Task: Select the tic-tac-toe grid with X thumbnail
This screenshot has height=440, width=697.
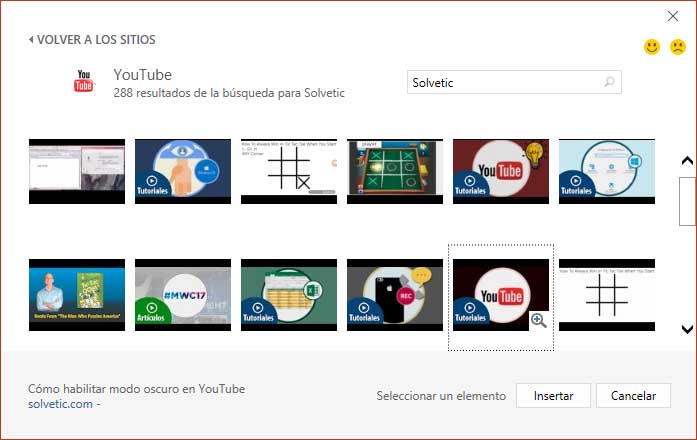Action: click(x=289, y=172)
